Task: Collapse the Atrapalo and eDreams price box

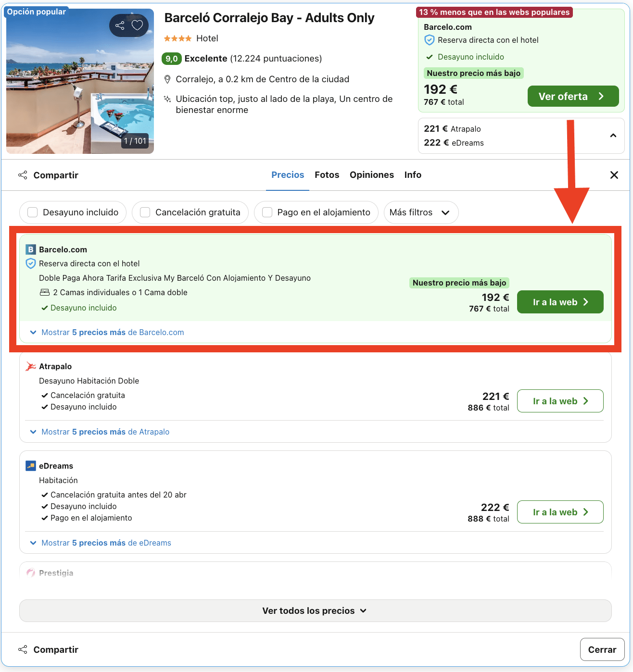Action: (613, 136)
